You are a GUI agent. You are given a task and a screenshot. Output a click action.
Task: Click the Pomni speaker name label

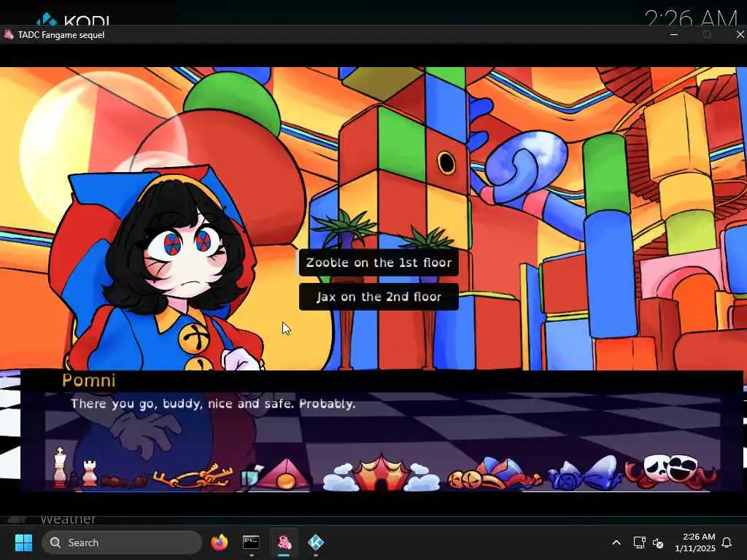point(88,381)
